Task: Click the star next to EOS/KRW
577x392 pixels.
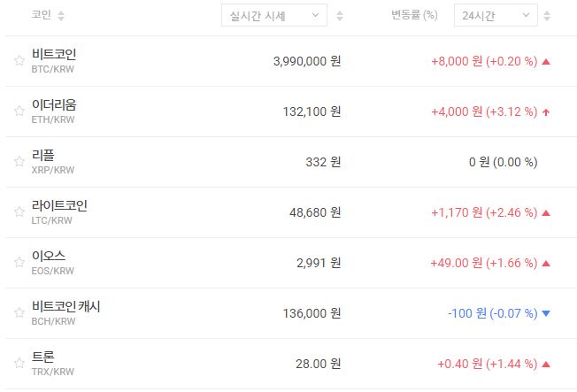Action: (19, 263)
